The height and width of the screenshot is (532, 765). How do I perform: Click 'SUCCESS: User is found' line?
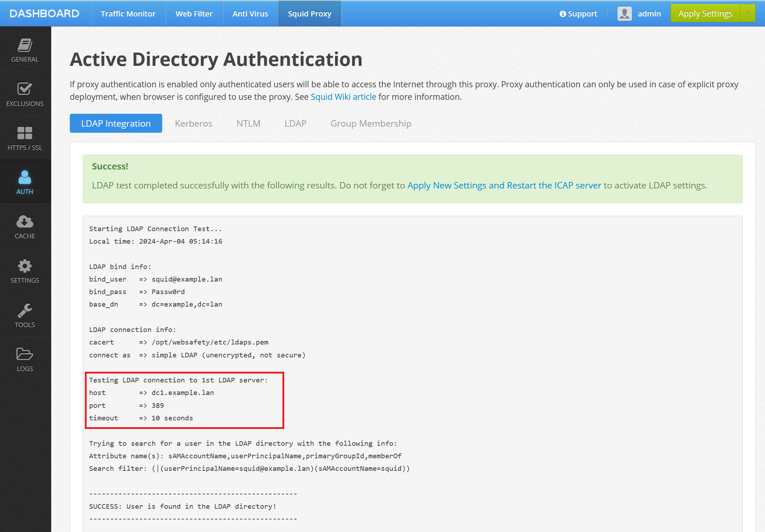[183, 507]
